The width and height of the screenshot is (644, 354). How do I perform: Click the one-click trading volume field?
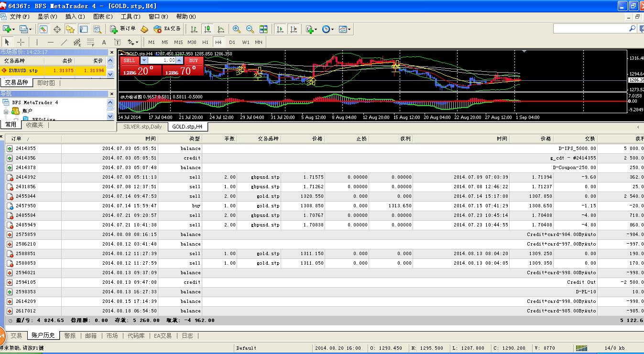[162, 61]
